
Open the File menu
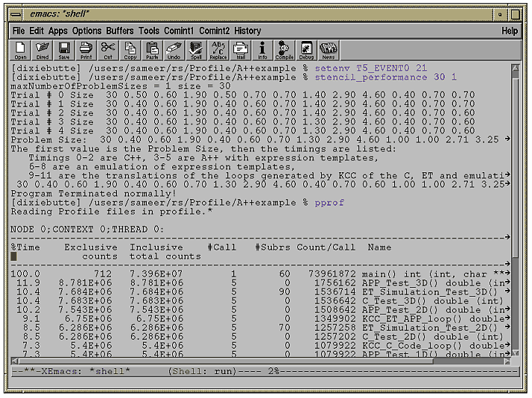19,31
